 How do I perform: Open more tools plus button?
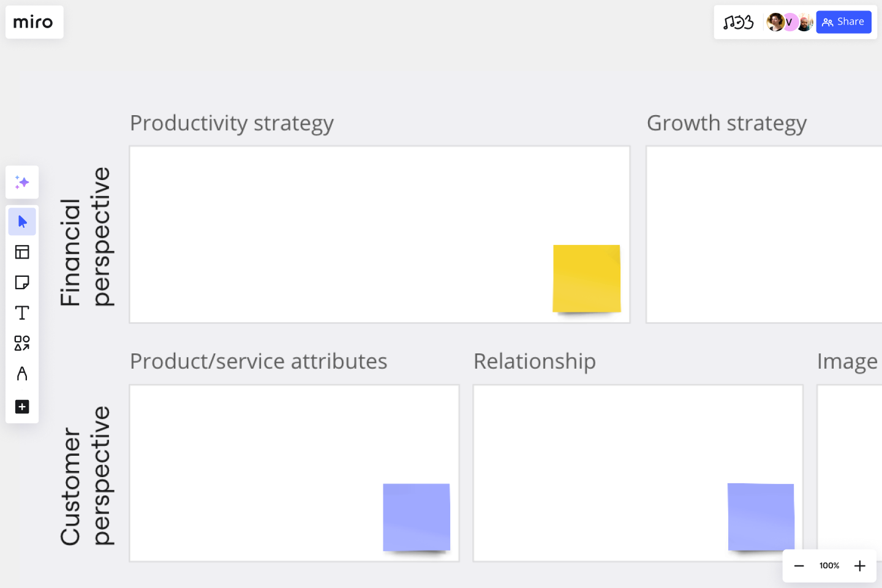click(x=22, y=407)
